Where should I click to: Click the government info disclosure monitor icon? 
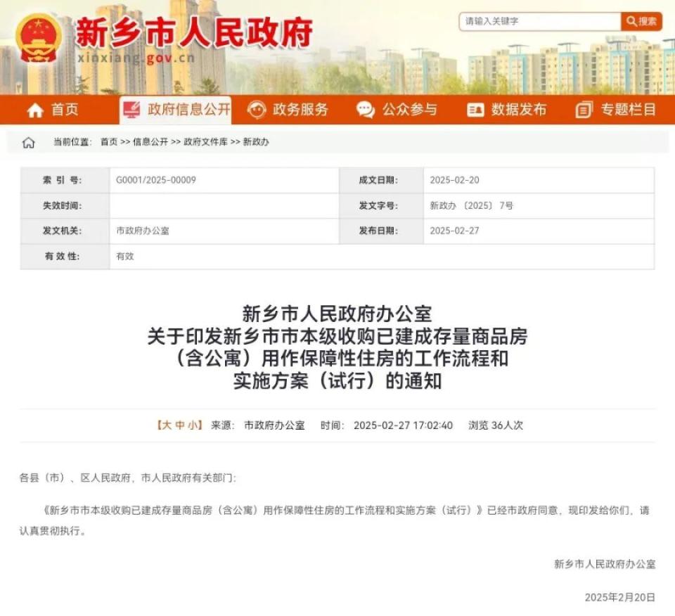[131, 109]
